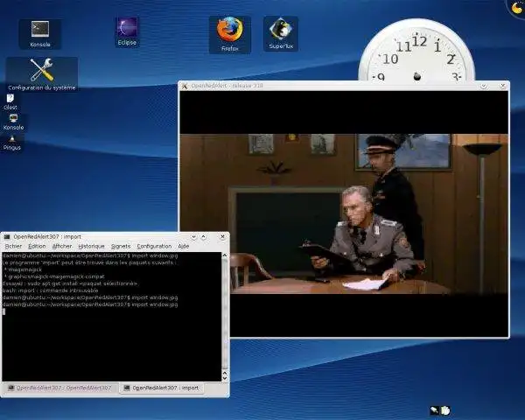
Task: Open the Fichier menu in Konsole
Action: coord(13,246)
